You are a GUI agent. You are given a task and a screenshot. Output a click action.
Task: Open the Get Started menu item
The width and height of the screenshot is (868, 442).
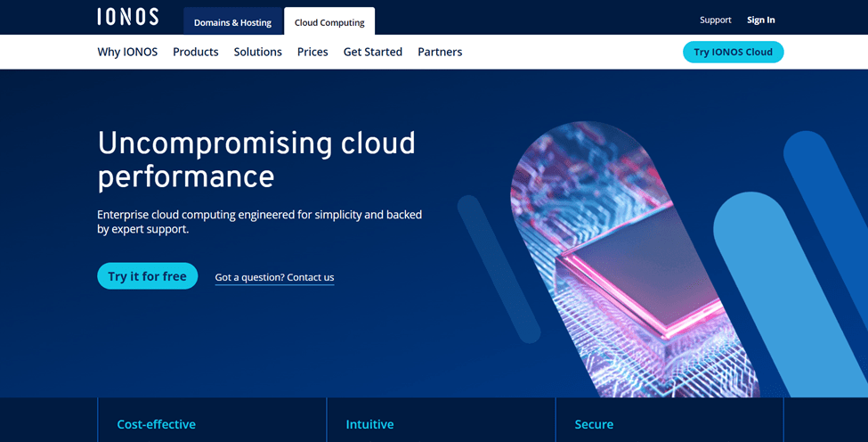pyautogui.click(x=372, y=52)
